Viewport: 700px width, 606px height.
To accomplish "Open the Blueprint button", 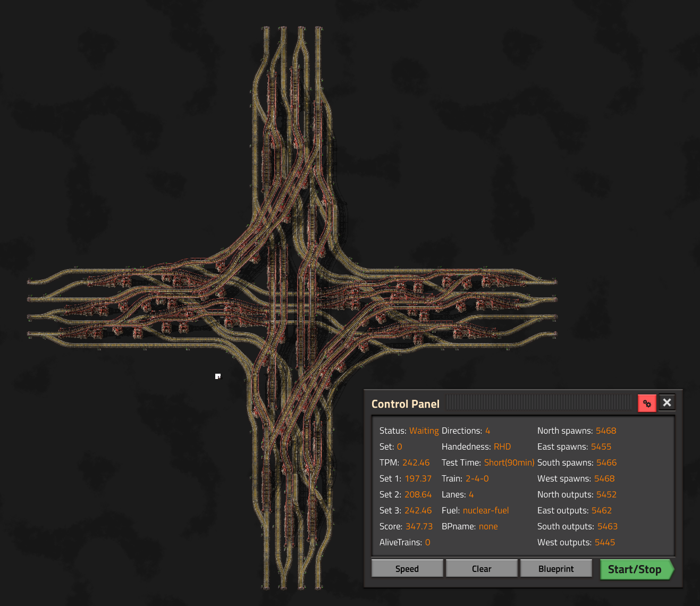I will 555,569.
